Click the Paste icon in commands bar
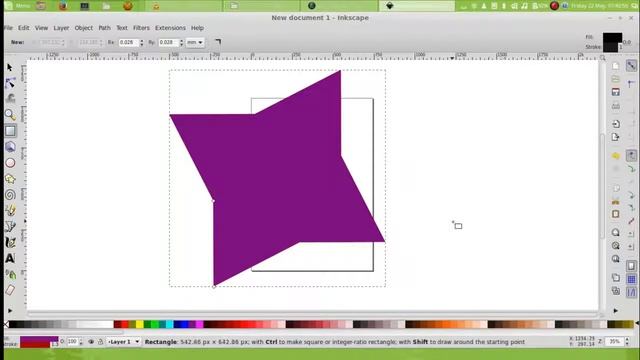This screenshot has height=360, width=640. (616, 214)
